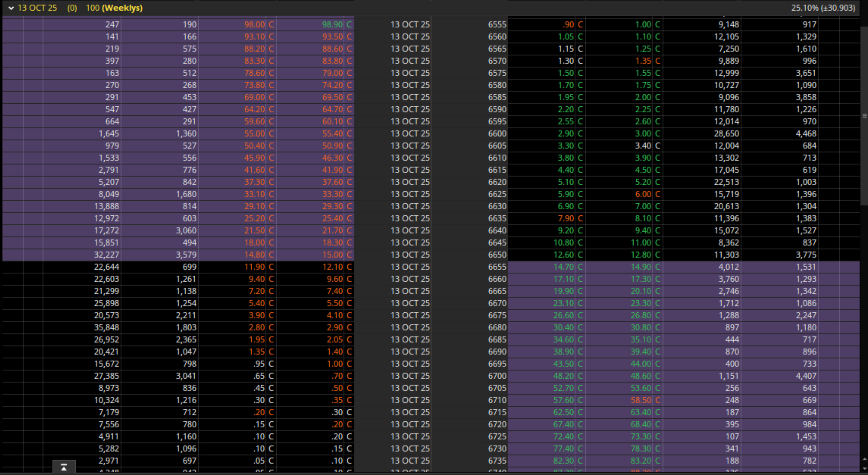
Task: Click the scrollbar's up arrow
Action: pyautogui.click(x=864, y=459)
